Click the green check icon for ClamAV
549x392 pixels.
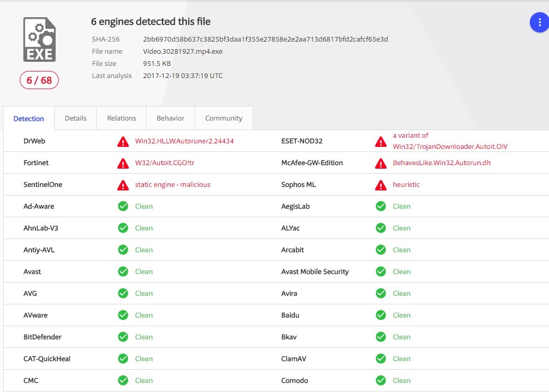click(381, 359)
